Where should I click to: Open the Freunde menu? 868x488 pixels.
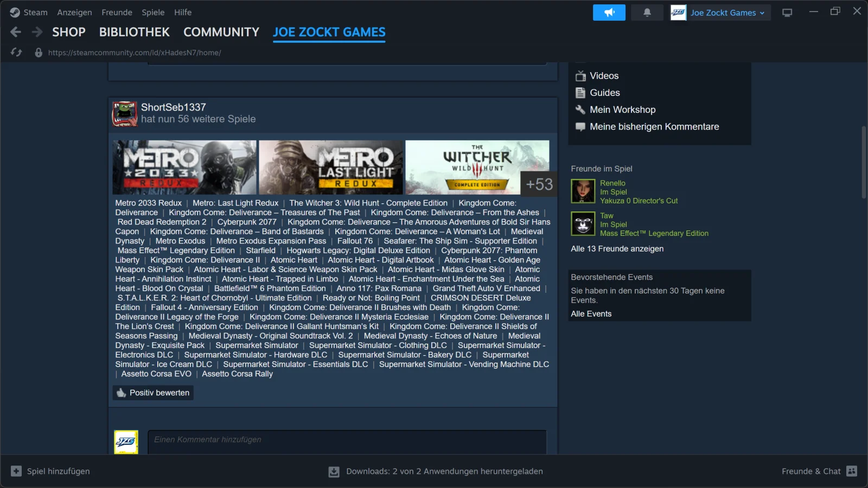(x=117, y=12)
